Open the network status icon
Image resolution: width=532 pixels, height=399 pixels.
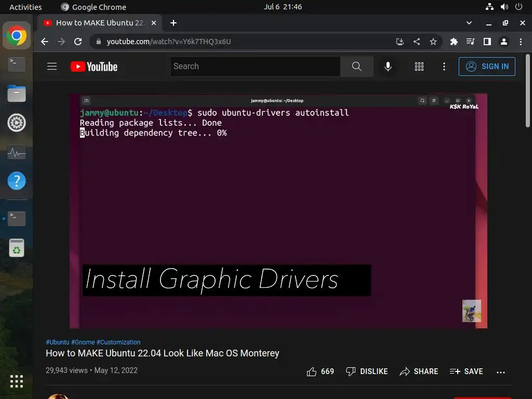[x=489, y=7]
